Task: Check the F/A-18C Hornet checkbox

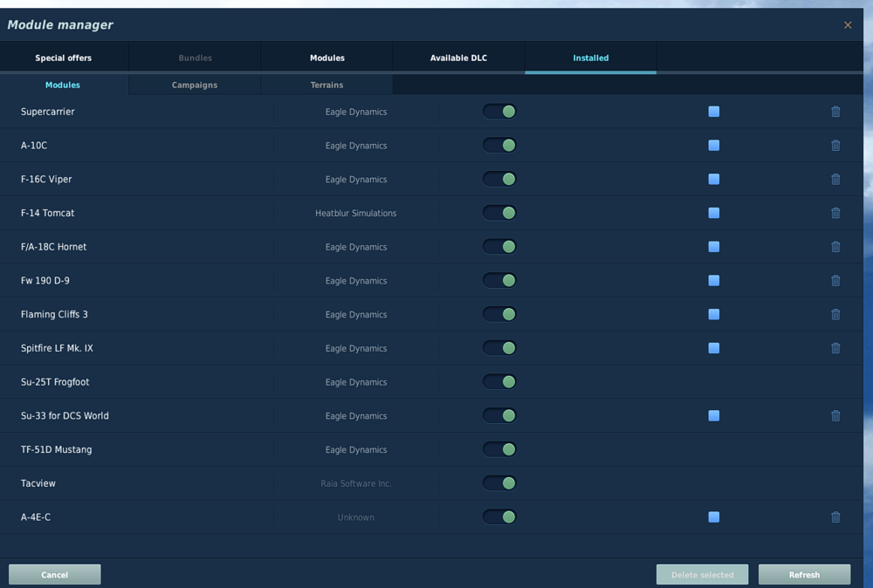Action: [x=714, y=246]
